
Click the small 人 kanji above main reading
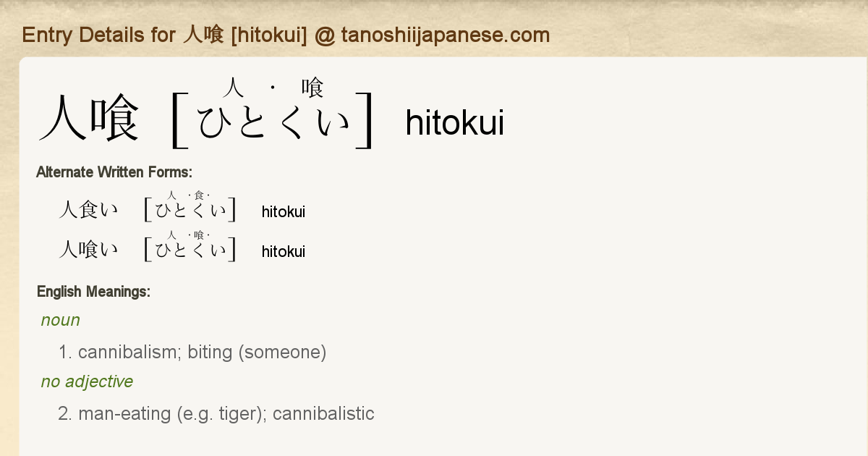(233, 88)
